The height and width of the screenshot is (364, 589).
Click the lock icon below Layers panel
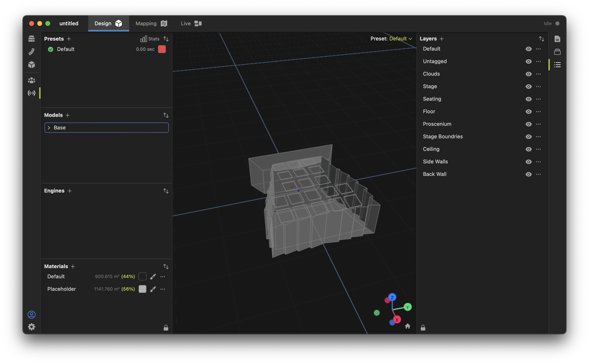click(423, 328)
